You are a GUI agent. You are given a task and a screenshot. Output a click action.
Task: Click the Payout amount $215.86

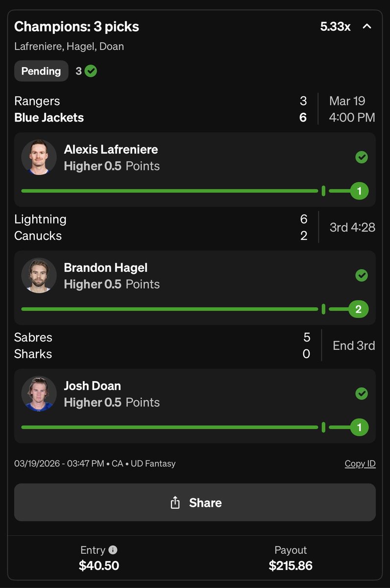click(291, 565)
